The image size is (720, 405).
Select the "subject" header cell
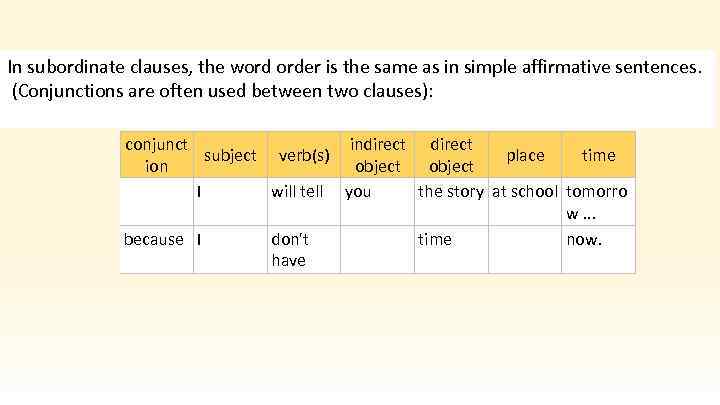click(229, 155)
